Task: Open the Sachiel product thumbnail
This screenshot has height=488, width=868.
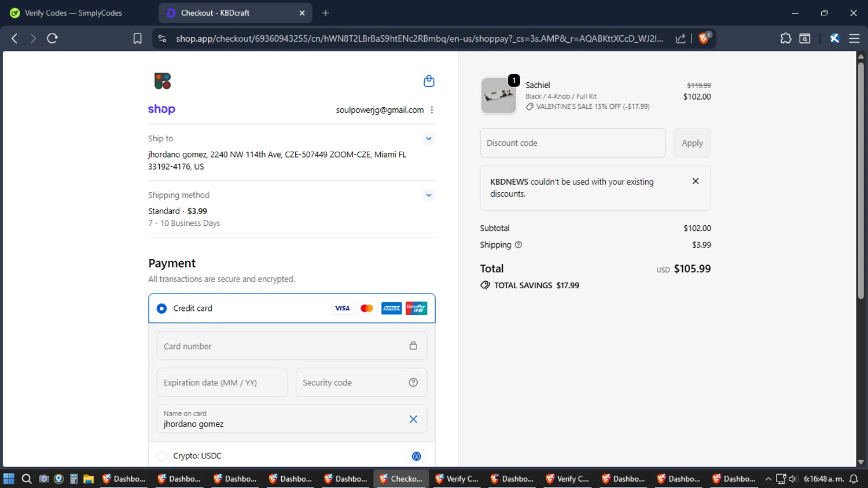Action: point(499,96)
